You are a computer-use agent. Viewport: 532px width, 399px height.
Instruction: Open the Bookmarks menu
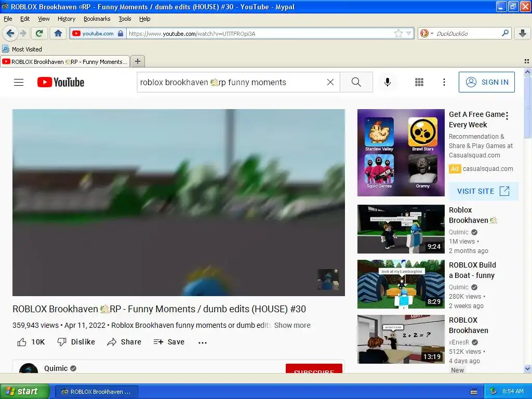(x=97, y=19)
